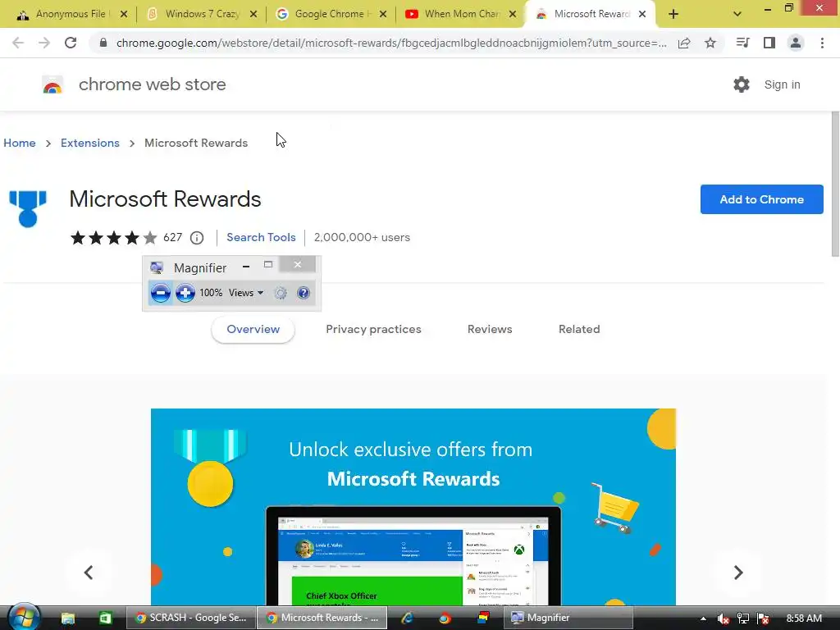Click the padlock site info icon
Screen dimensions: 840x630
point(103,43)
